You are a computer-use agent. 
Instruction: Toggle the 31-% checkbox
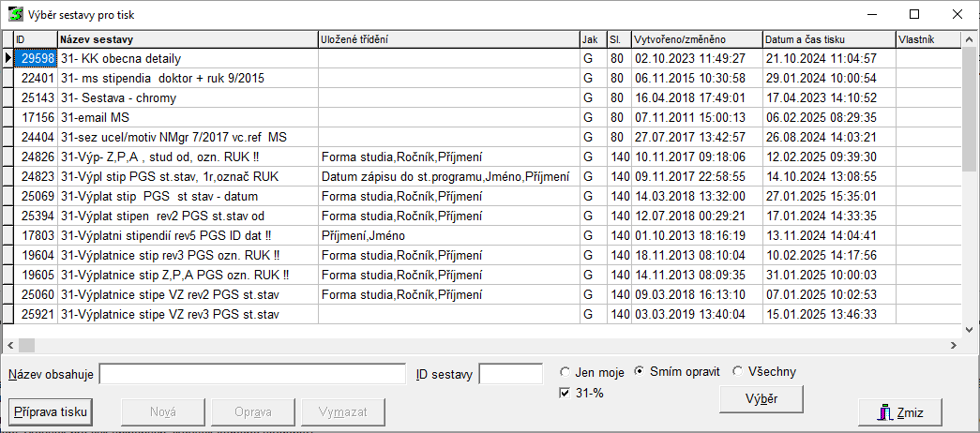pos(565,393)
